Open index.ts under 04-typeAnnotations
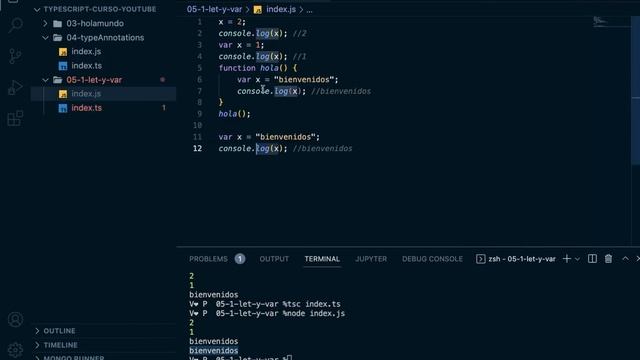 (87, 66)
